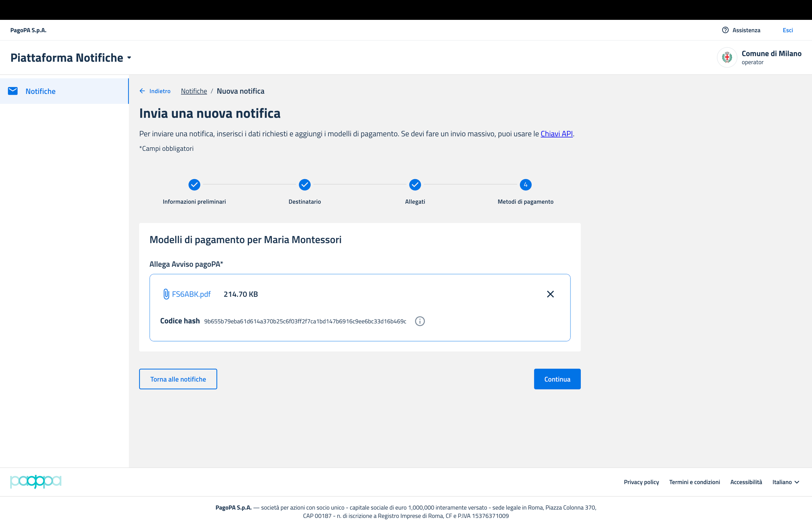Image resolution: width=812 pixels, height=527 pixels.
Task: Click the Allegati step checkmark circle
Action: pos(415,185)
